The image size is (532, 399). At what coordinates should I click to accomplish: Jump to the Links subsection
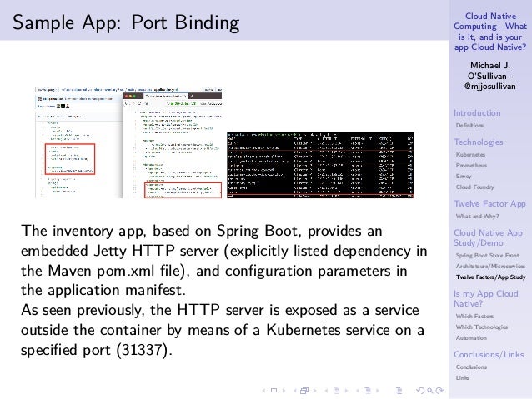463,377
